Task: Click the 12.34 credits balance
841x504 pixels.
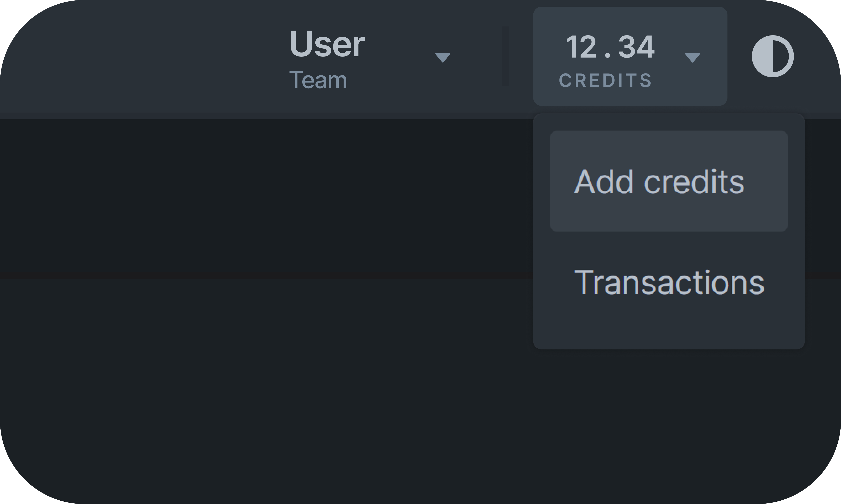Action: click(610, 47)
